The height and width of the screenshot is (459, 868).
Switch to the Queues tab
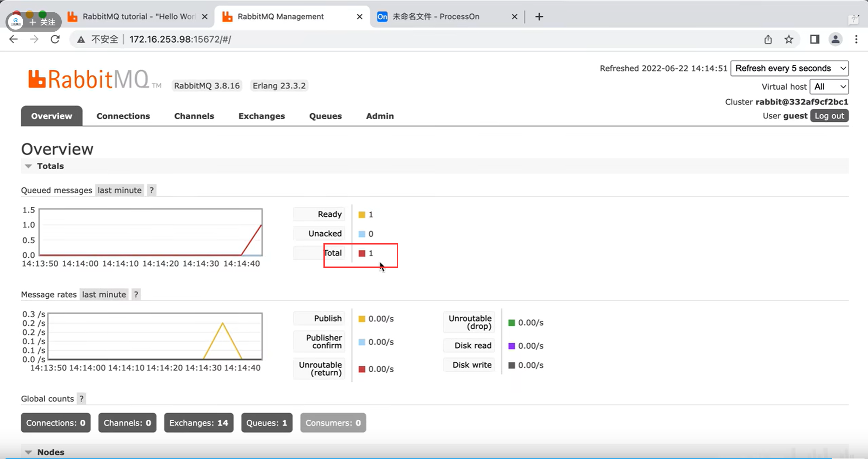click(x=325, y=116)
